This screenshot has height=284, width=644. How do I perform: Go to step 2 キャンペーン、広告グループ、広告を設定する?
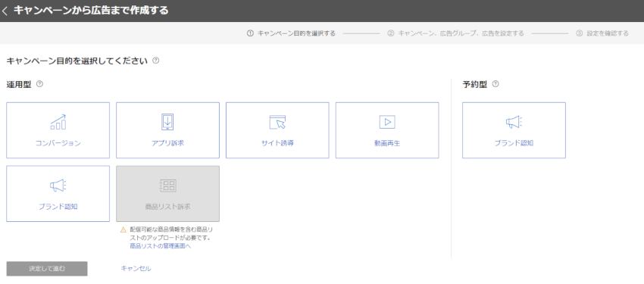click(455, 33)
